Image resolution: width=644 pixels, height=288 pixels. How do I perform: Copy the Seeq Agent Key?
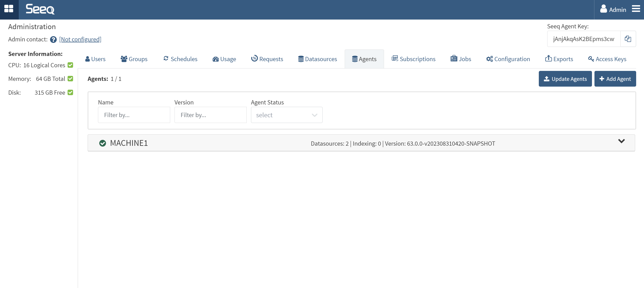[x=628, y=39]
